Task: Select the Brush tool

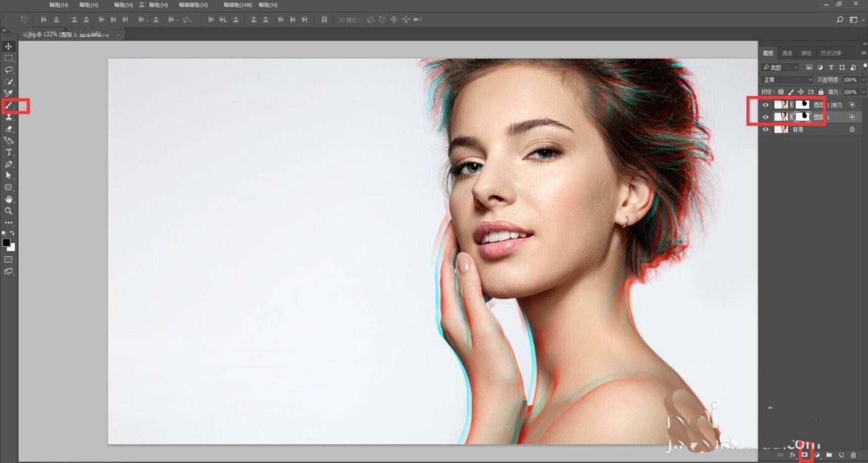Action: [x=9, y=106]
